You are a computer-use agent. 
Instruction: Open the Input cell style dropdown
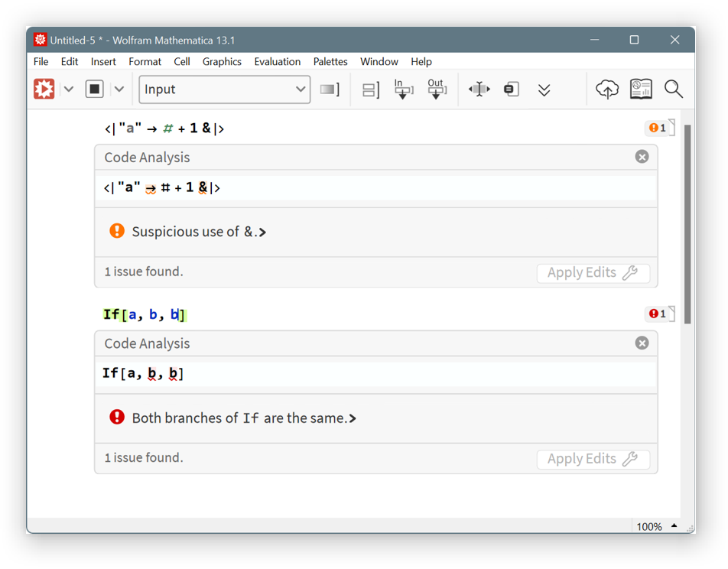point(224,89)
